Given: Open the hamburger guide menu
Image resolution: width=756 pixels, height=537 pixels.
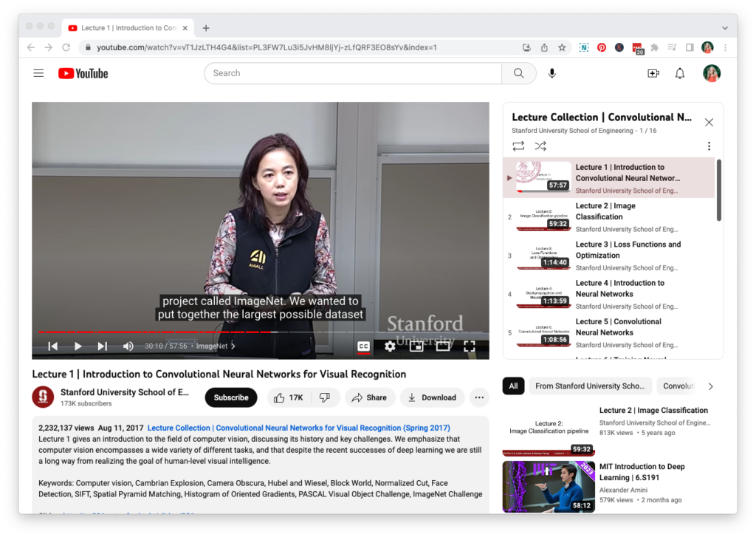Looking at the screenshot, I should point(38,73).
